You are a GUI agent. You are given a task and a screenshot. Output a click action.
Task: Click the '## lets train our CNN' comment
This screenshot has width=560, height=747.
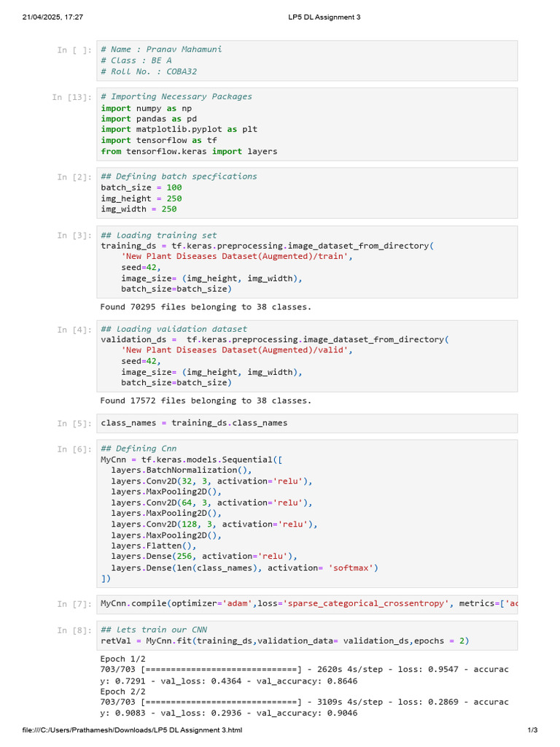click(x=154, y=630)
